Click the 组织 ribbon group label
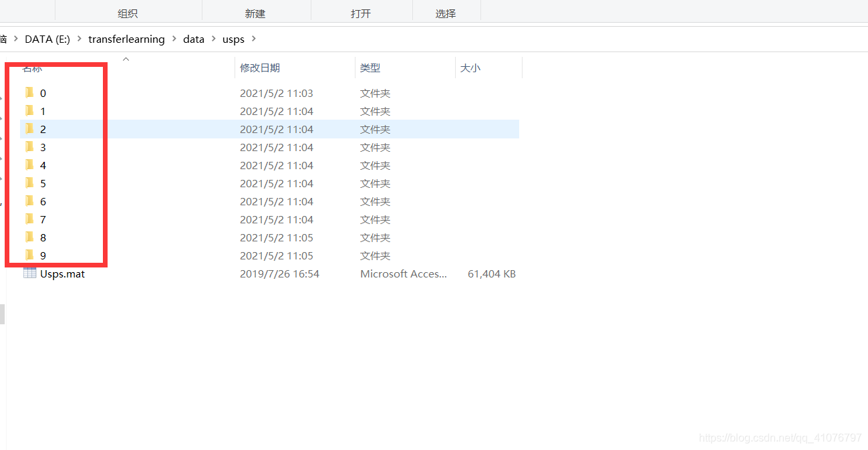The height and width of the screenshot is (450, 868). click(128, 13)
